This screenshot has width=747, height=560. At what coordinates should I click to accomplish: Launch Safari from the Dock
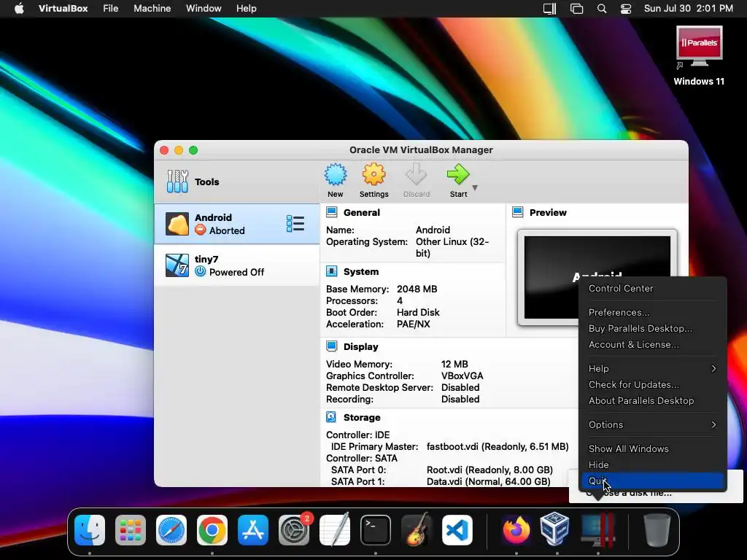coord(171,529)
